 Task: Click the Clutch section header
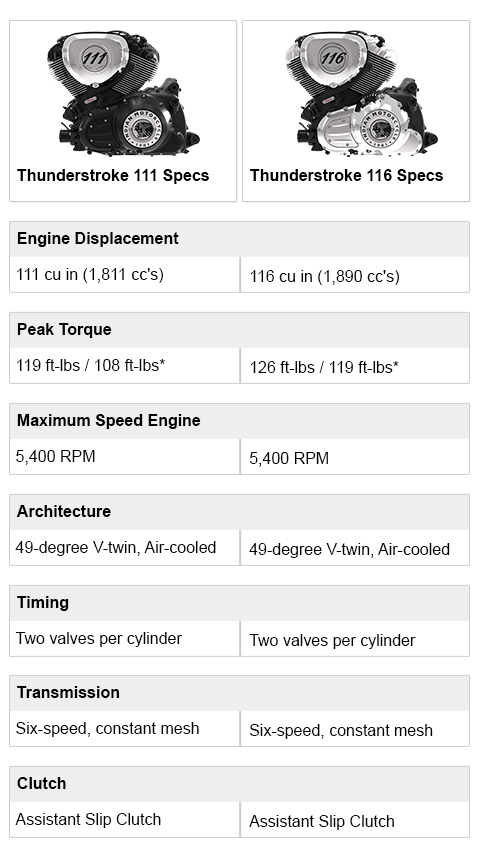click(x=239, y=784)
